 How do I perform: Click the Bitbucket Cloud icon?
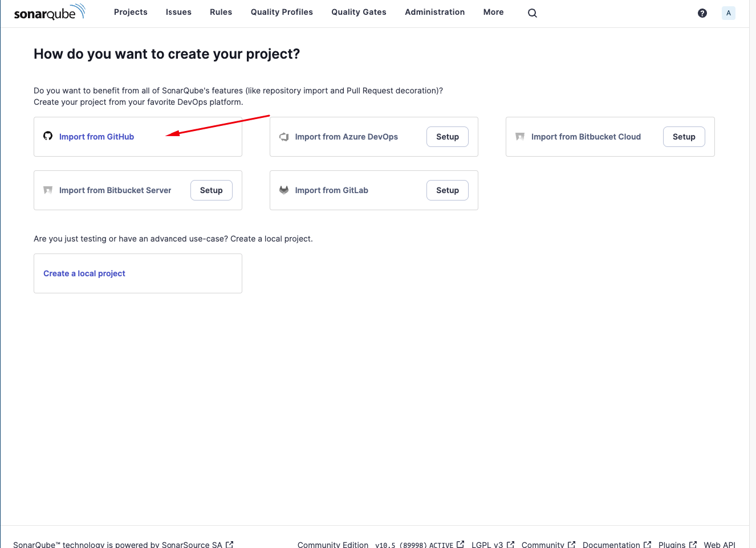(x=520, y=137)
